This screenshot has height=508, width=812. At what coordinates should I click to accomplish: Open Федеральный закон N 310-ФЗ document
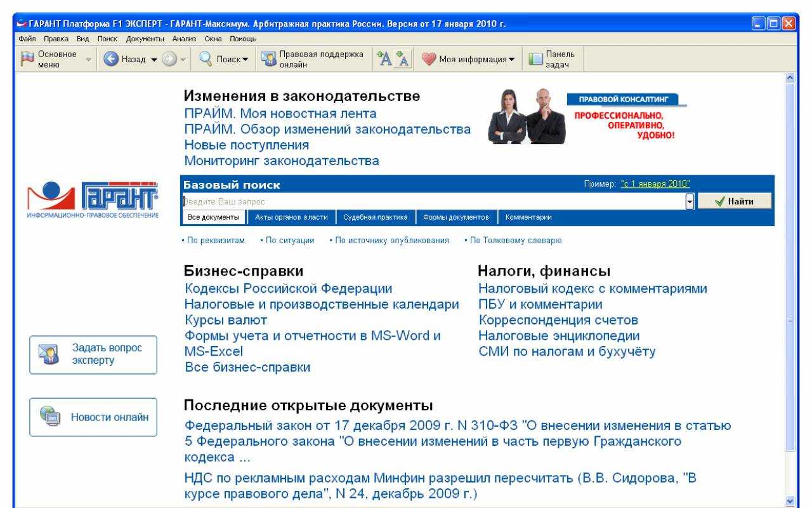pos(457,440)
